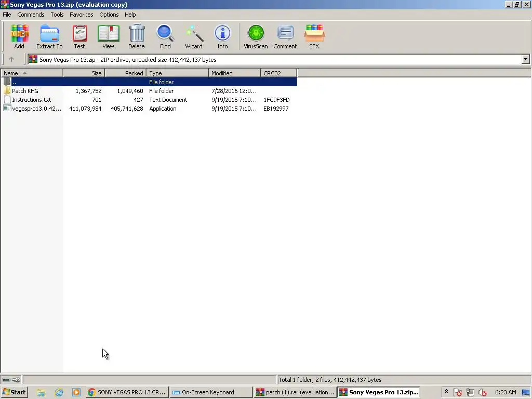The width and height of the screenshot is (532, 399).
Task: Click the CRC32 value EB192997
Action: [276, 108]
